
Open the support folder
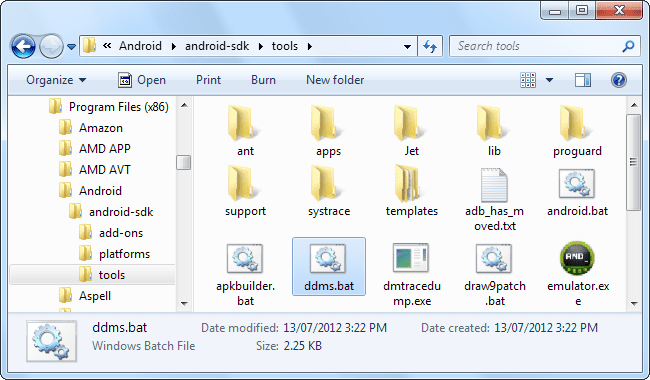245,191
